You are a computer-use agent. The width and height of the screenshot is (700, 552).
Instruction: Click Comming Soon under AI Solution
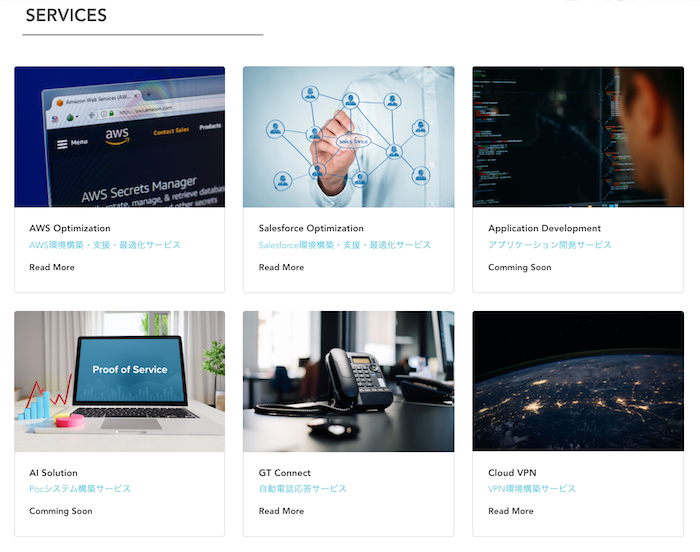[x=60, y=511]
